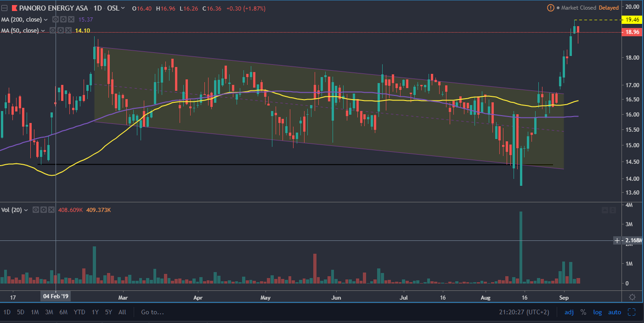Toggle log scale
Viewport: 644px width, 323px height.
(x=597, y=312)
